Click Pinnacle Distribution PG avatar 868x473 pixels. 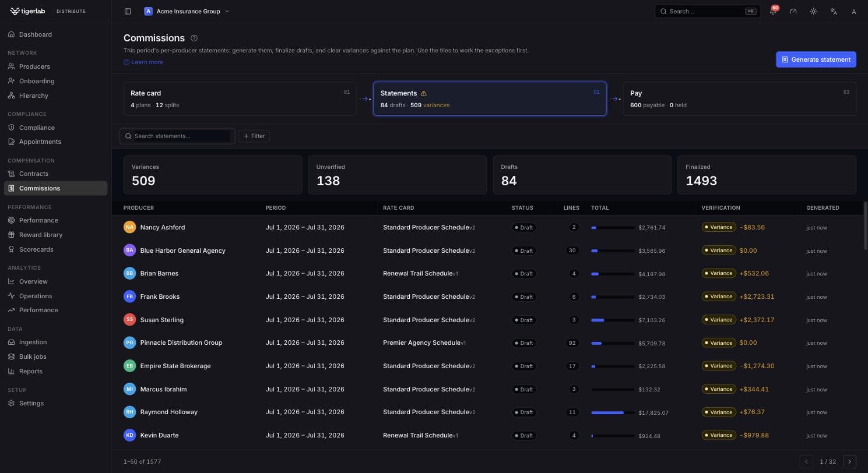click(x=129, y=343)
